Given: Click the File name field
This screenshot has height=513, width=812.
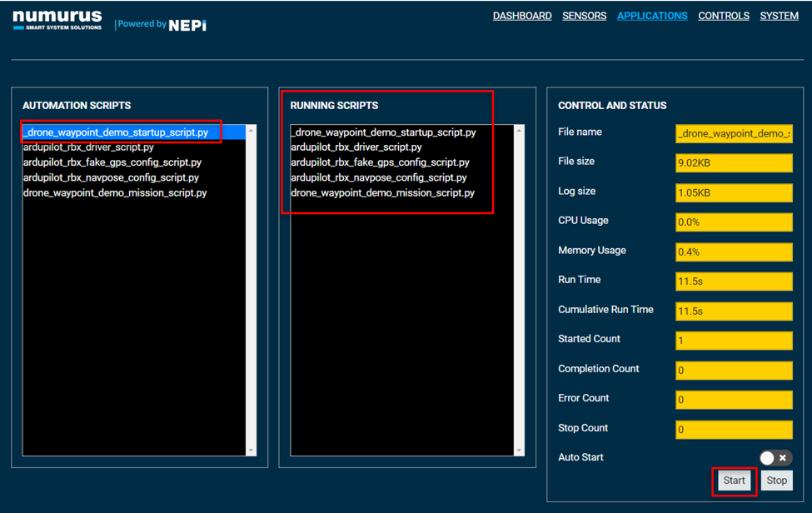Looking at the screenshot, I should [x=733, y=133].
